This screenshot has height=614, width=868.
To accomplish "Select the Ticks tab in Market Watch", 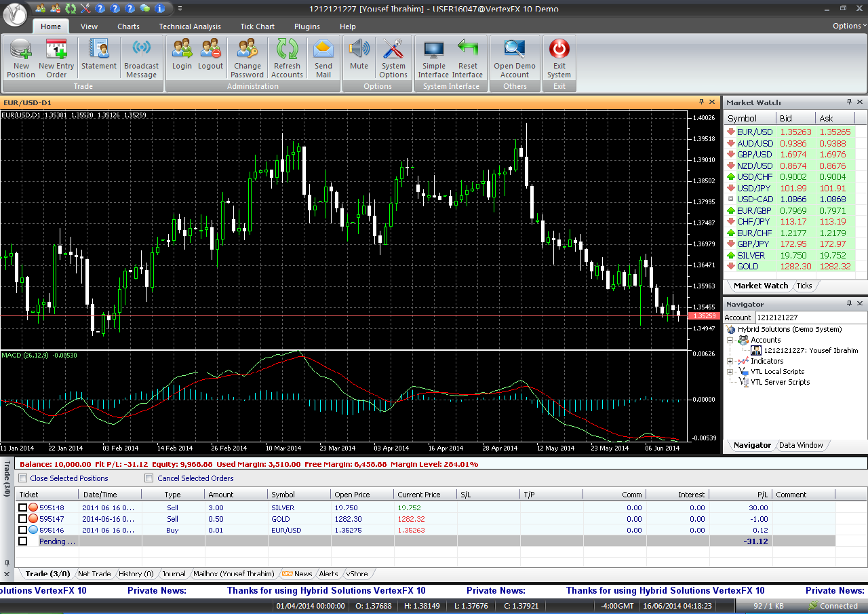I will tap(804, 286).
